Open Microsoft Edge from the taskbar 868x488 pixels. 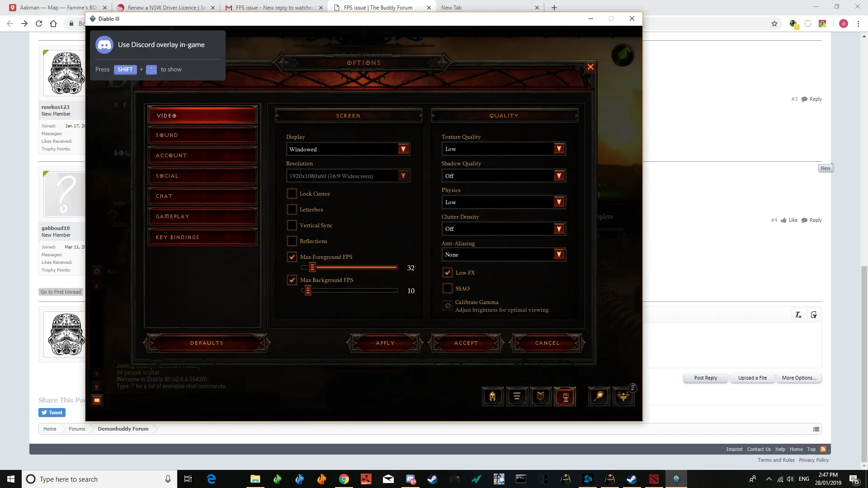click(x=211, y=479)
